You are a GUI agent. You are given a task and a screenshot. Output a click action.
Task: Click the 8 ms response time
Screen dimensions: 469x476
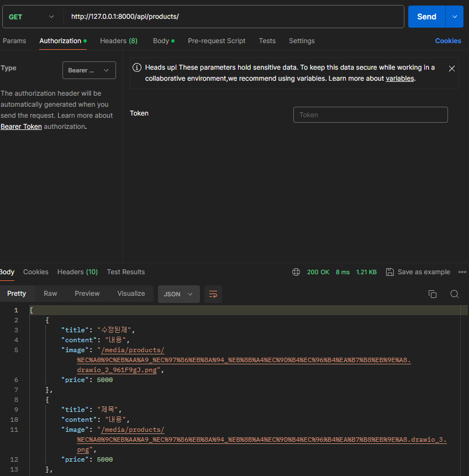(342, 272)
